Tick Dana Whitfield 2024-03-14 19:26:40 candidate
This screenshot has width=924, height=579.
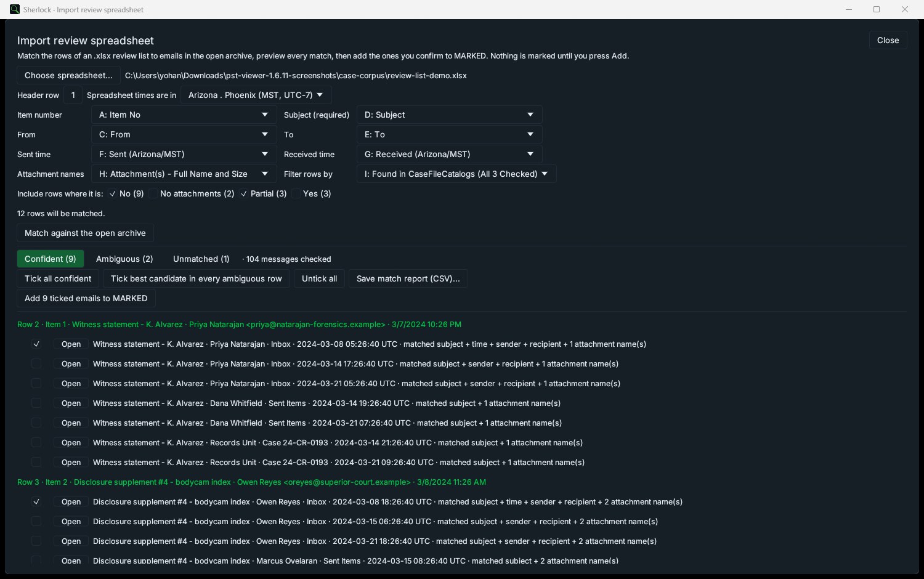tap(36, 403)
